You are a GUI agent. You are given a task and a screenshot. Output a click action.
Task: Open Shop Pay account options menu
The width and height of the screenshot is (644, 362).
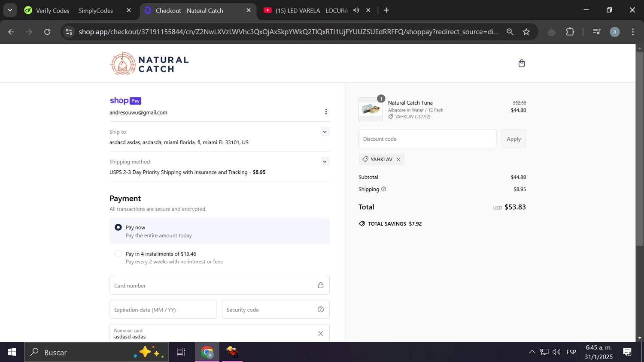(x=326, y=112)
